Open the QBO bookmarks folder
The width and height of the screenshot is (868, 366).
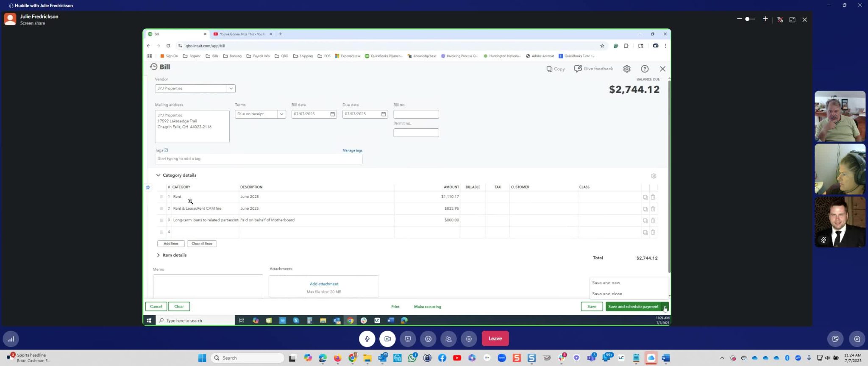click(x=281, y=56)
